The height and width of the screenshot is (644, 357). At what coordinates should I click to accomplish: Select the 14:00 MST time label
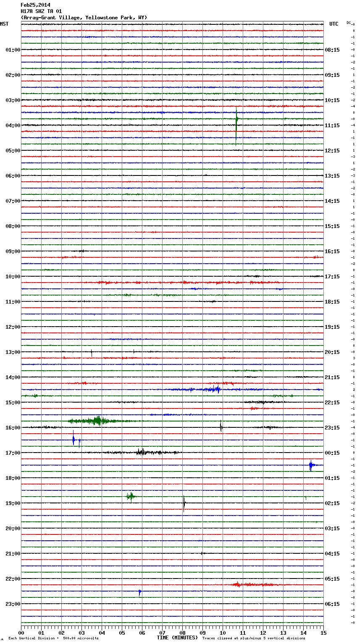pyautogui.click(x=13, y=377)
